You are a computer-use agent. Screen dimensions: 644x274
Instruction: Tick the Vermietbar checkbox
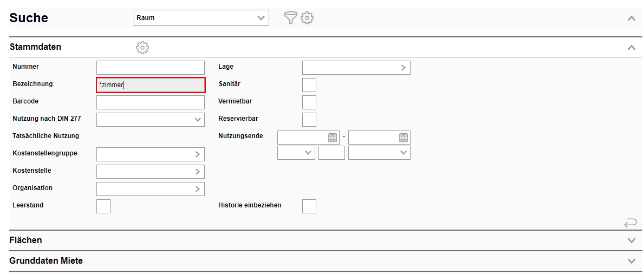coord(309,102)
